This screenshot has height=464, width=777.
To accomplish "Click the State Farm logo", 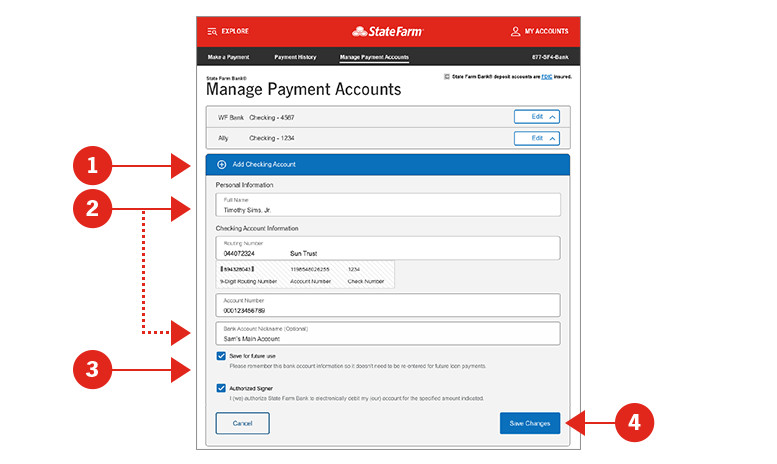I will [x=388, y=32].
